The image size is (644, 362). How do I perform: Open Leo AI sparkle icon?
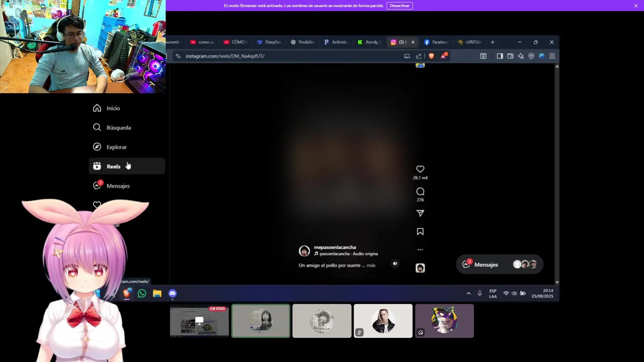pos(521,56)
